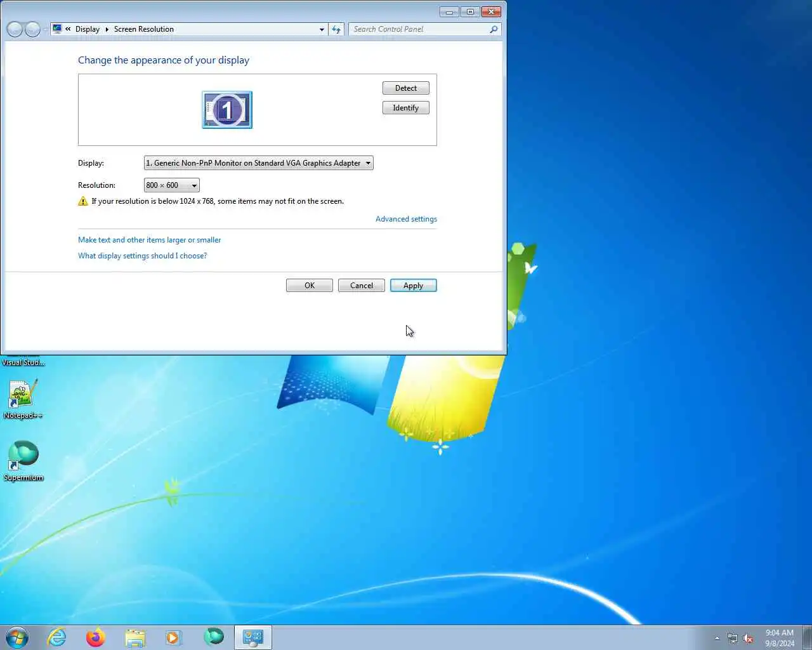Click the resolution warning icon
This screenshot has width=812, height=650.
tap(83, 201)
